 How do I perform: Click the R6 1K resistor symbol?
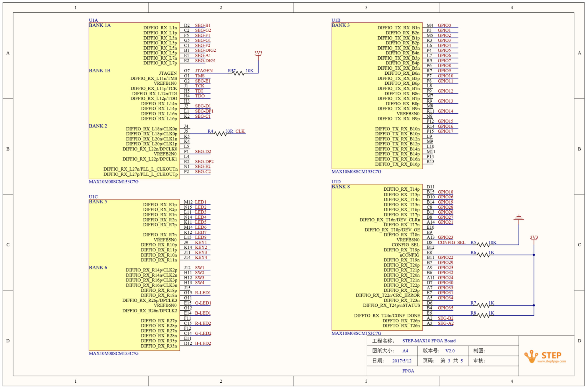click(x=483, y=255)
